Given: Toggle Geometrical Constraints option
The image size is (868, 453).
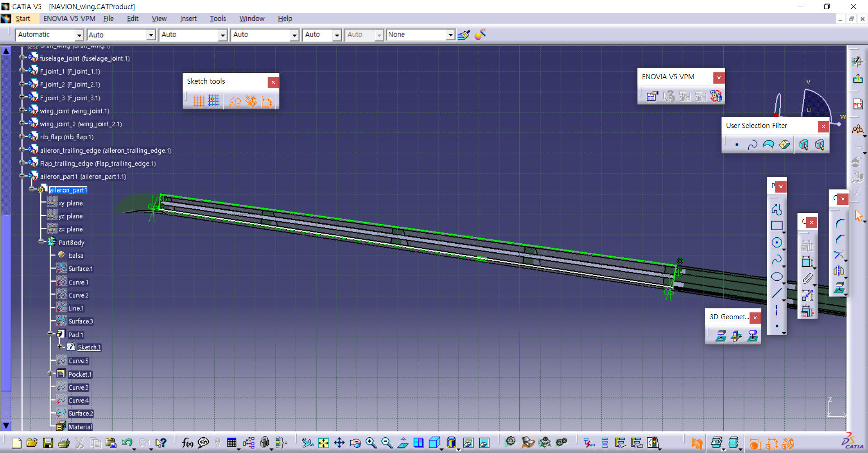Looking at the screenshot, I should (251, 101).
